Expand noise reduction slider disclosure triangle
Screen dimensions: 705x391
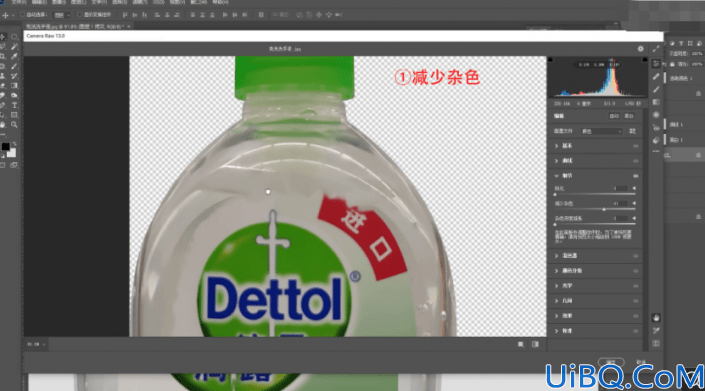(634, 204)
